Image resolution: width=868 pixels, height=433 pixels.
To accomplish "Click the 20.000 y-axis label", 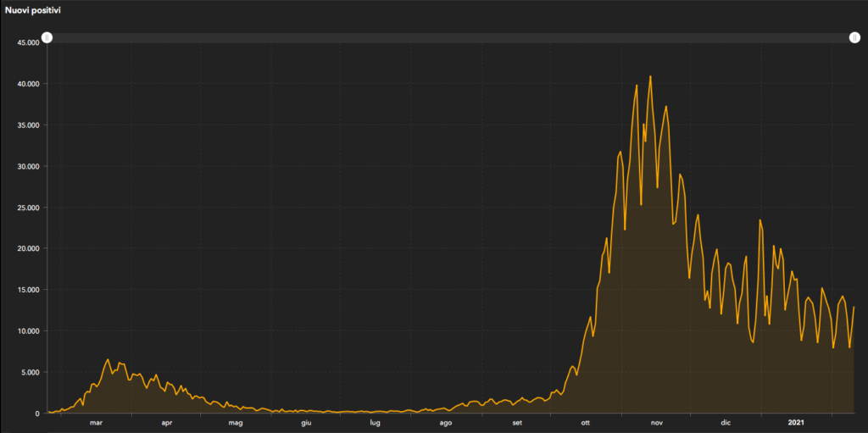I will (x=28, y=249).
